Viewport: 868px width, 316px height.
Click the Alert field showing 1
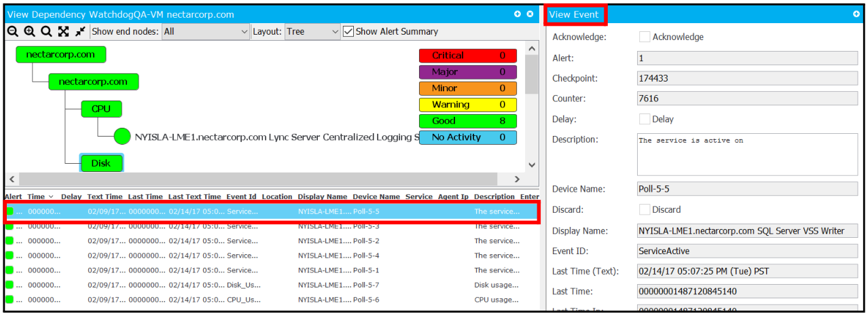[747, 58]
